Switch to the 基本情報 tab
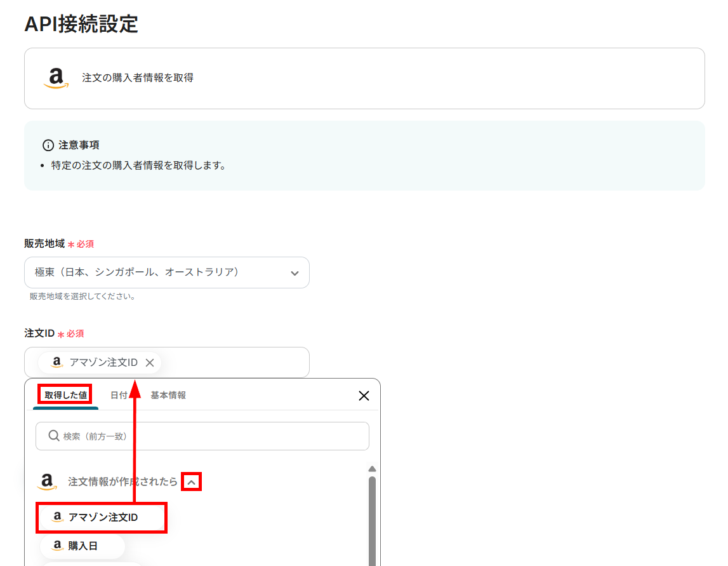The width and height of the screenshot is (728, 566). pos(168,395)
